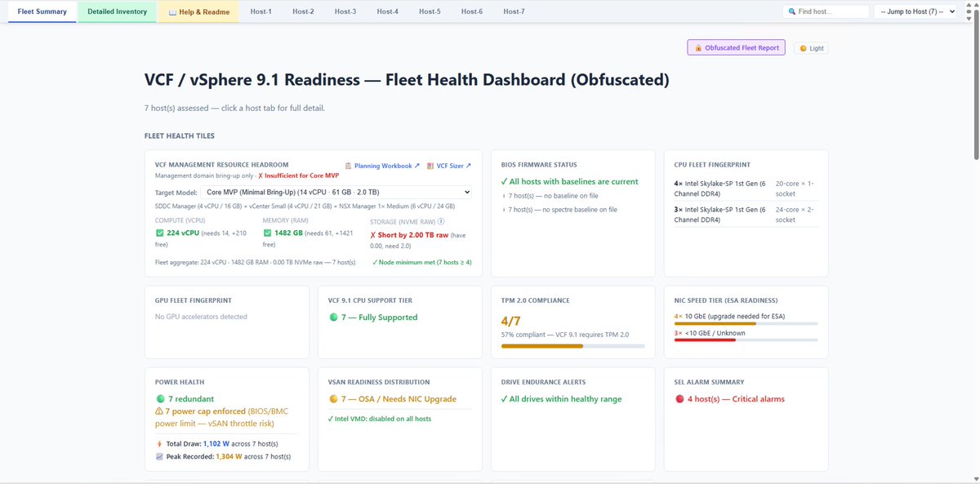Click the checkmark before Intel VMD disabled

tap(331, 419)
